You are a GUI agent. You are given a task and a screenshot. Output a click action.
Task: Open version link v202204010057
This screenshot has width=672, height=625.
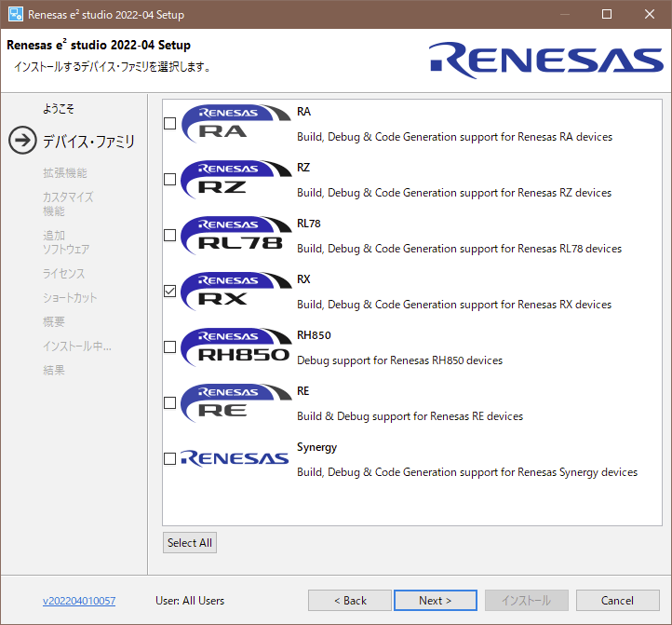(79, 601)
